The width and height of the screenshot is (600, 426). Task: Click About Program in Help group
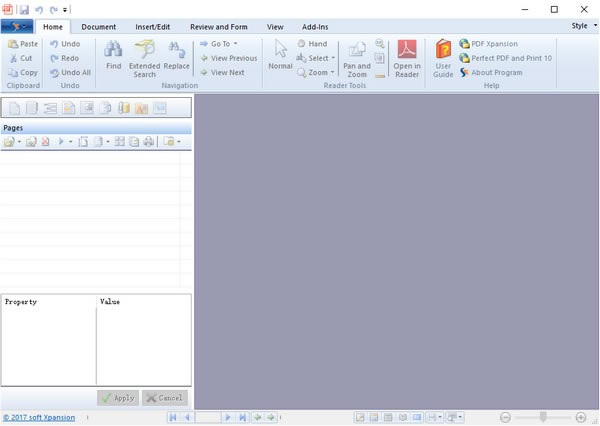(x=496, y=72)
